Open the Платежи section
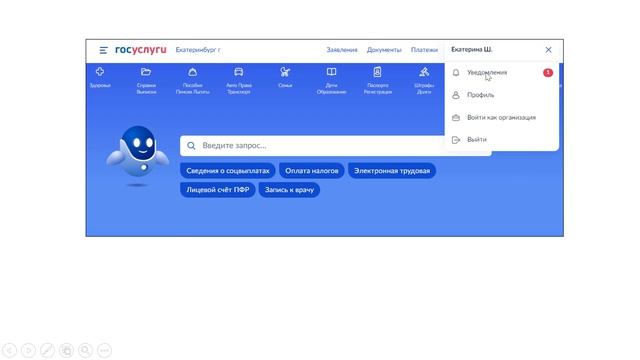This screenshot has height=360, width=640. (x=424, y=50)
